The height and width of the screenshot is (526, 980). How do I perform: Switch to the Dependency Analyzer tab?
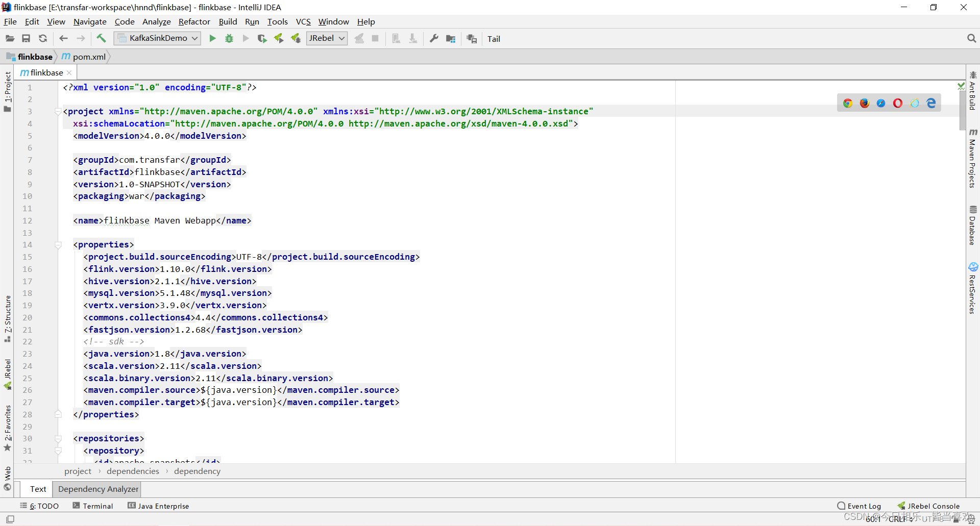[x=97, y=489]
